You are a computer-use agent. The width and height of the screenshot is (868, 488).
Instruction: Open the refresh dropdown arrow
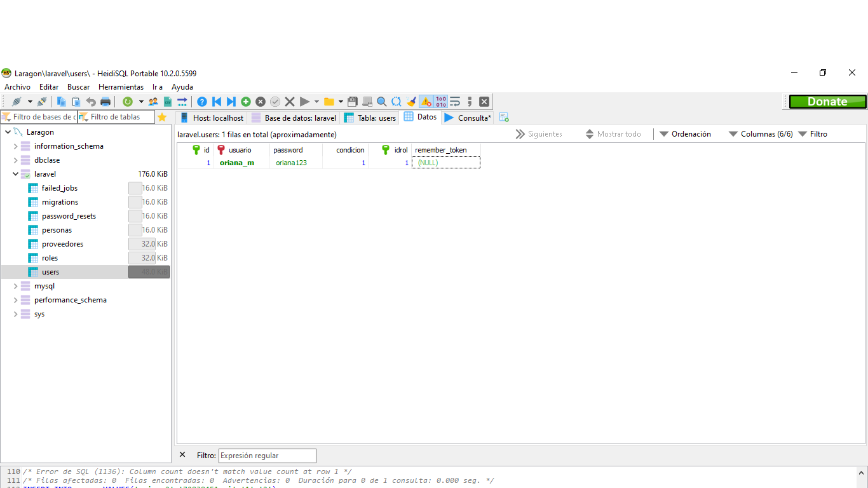140,102
